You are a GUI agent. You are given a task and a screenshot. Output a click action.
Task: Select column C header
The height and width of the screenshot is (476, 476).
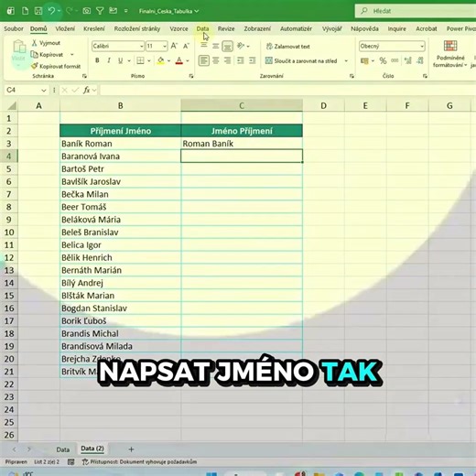tap(242, 105)
